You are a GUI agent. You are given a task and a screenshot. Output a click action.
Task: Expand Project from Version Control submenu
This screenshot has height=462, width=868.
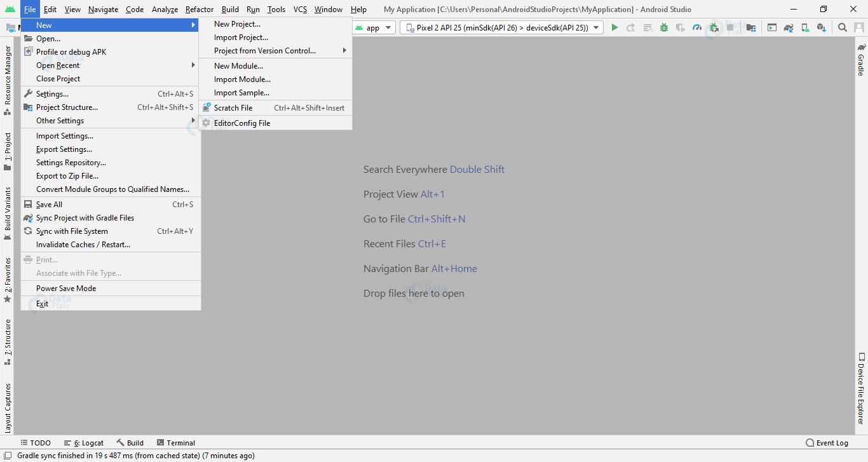tap(275, 51)
